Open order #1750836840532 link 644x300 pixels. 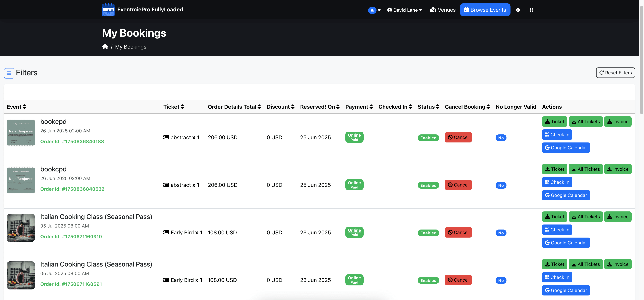[x=72, y=189]
